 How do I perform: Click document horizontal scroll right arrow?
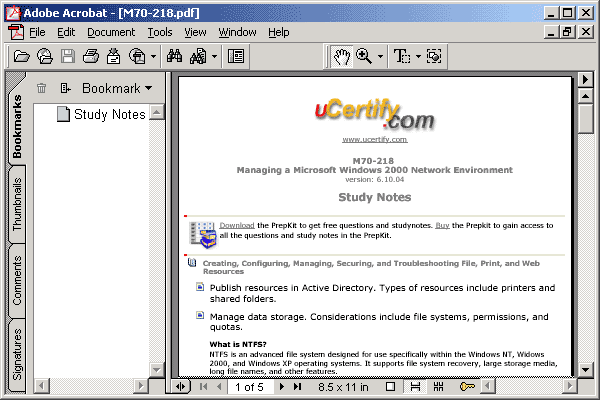coord(570,386)
